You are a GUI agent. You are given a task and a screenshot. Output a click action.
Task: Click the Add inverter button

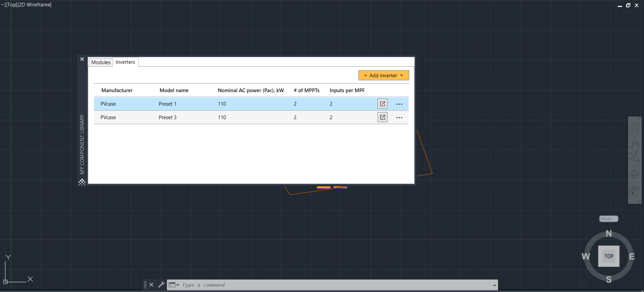click(383, 75)
